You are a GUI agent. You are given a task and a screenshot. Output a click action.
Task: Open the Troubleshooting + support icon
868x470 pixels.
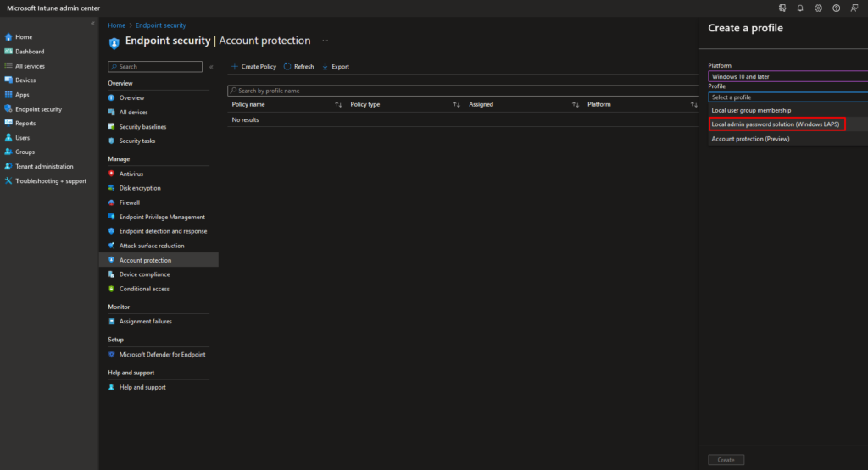(x=8, y=181)
